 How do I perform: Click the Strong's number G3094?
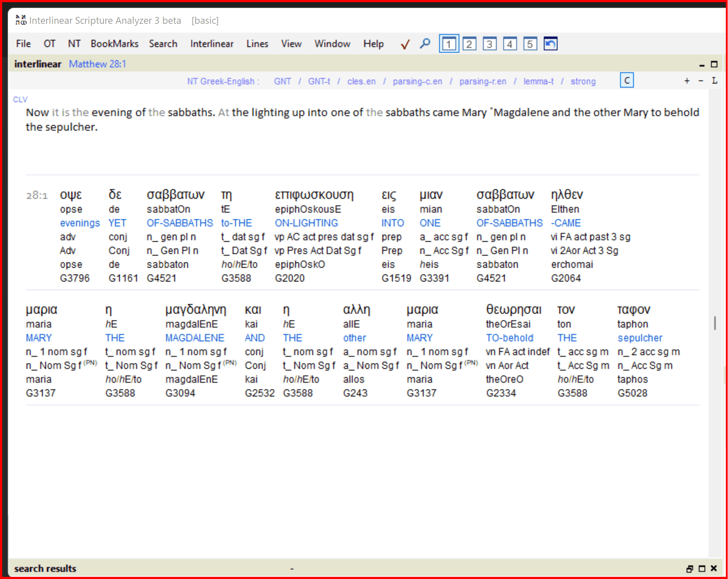pyautogui.click(x=180, y=393)
